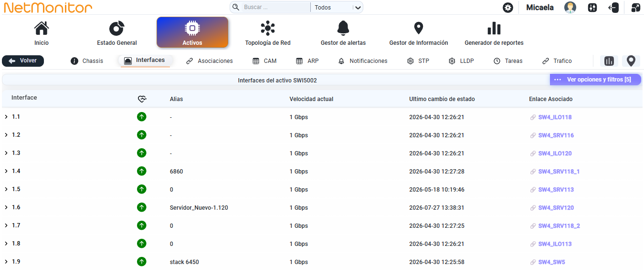Viewport: 644px width, 275px height.
Task: Expand interface 1.7 row
Action: point(6,225)
